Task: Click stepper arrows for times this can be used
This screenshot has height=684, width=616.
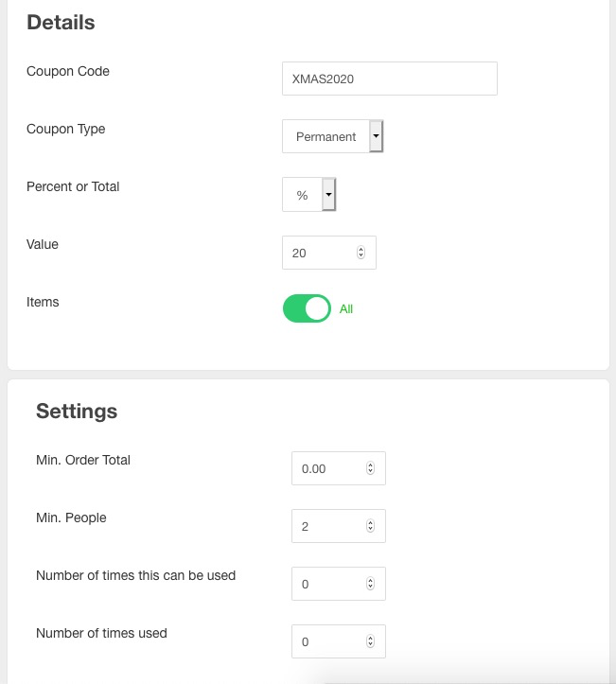Action: [370, 584]
